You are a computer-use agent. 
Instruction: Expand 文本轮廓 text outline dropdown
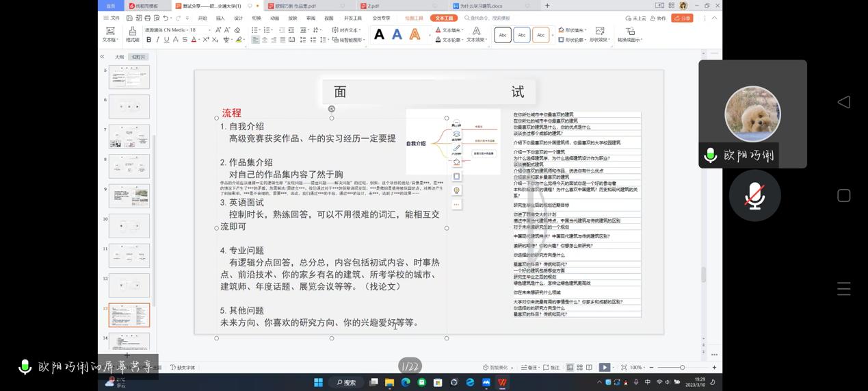pos(462,40)
